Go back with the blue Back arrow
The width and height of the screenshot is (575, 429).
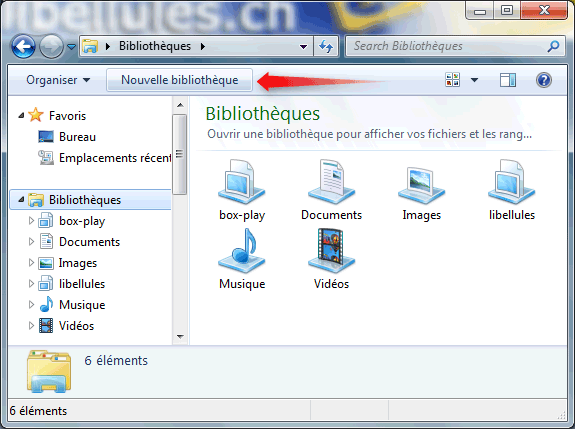(x=23, y=47)
